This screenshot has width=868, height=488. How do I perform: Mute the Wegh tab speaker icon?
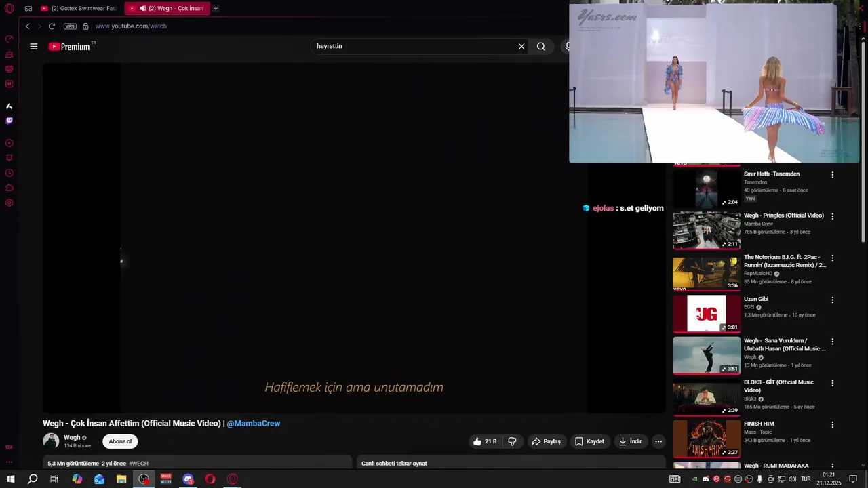pos(143,9)
